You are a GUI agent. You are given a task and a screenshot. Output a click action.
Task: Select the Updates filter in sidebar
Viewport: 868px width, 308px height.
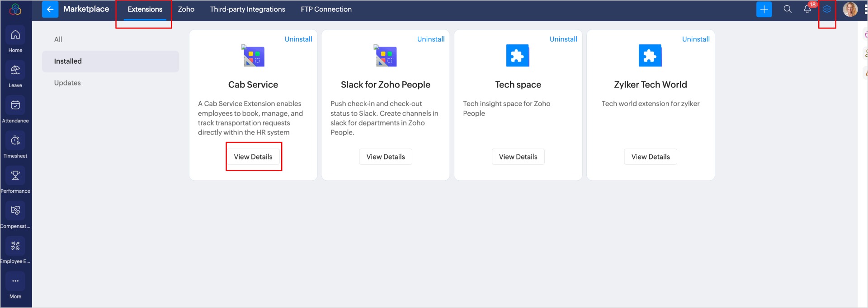(67, 83)
